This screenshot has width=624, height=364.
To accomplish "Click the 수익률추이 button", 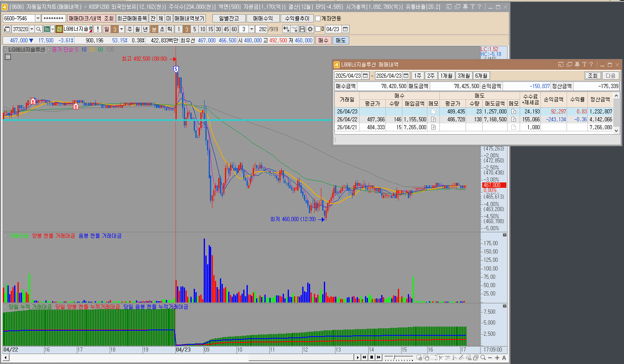I will 297,18.
